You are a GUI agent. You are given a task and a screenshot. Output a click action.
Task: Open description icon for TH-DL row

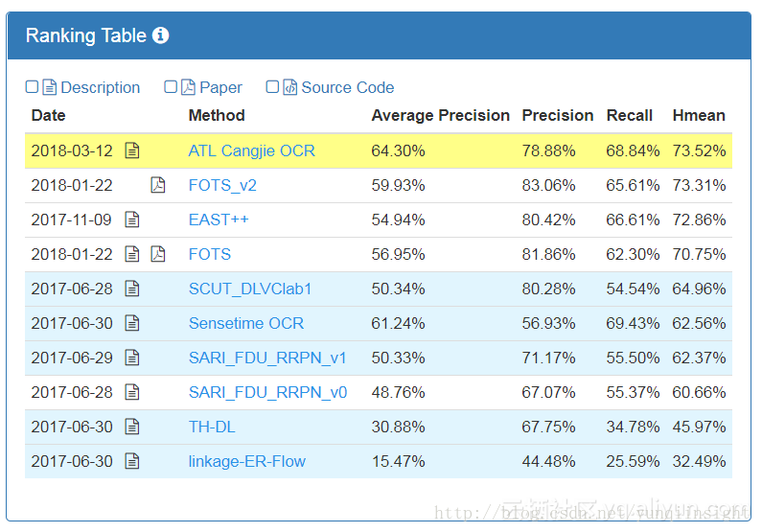132,427
